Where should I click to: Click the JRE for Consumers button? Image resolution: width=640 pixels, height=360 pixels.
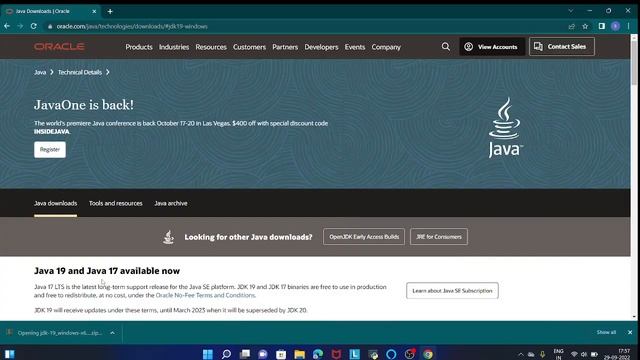tap(439, 237)
